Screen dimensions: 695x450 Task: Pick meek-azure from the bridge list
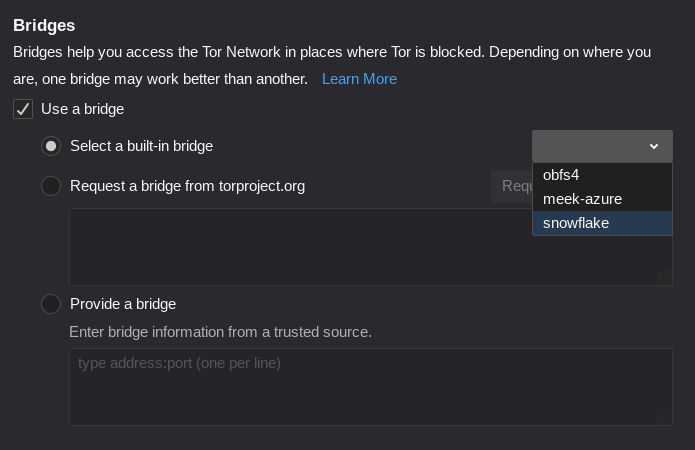pyautogui.click(x=602, y=199)
